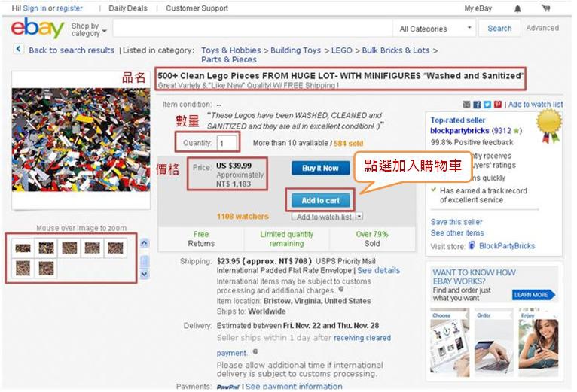Click the Buy It Now button
577x392 pixels.
click(x=321, y=168)
